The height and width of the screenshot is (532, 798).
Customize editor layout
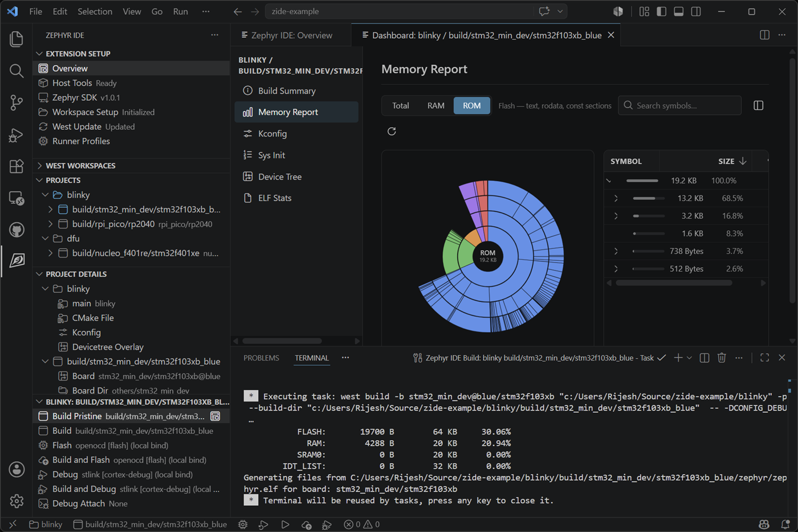(x=644, y=11)
